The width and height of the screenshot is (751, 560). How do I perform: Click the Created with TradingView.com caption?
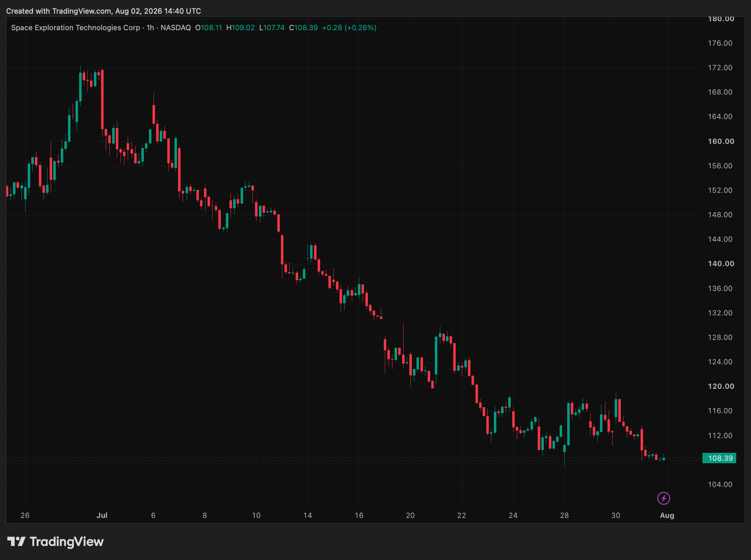click(x=104, y=11)
